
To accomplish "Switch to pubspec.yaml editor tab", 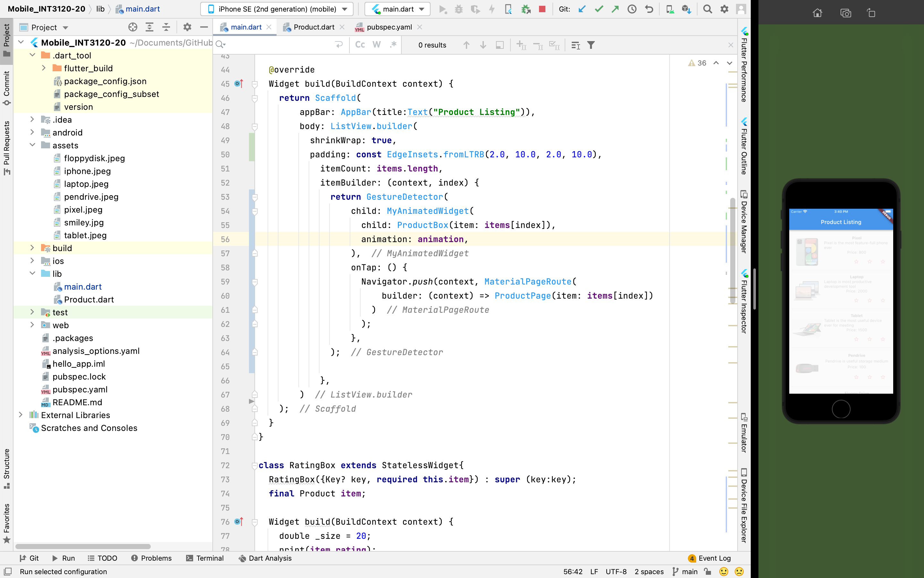I will coord(389,27).
